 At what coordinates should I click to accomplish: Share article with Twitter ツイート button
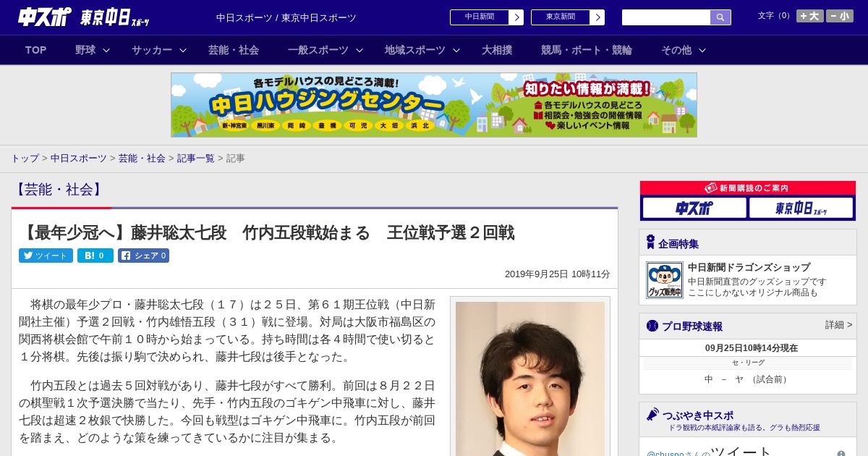(46, 256)
